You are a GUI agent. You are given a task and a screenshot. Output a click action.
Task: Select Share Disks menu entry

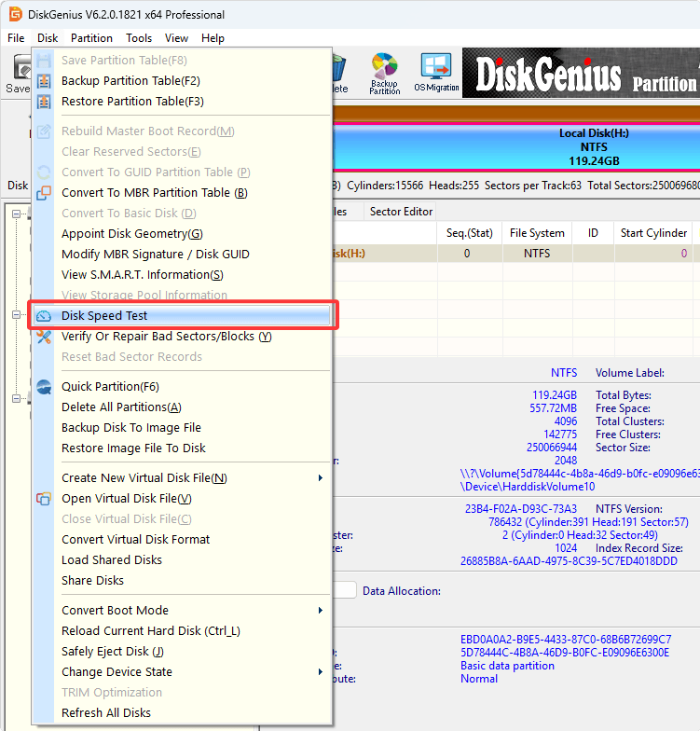[x=183, y=580]
